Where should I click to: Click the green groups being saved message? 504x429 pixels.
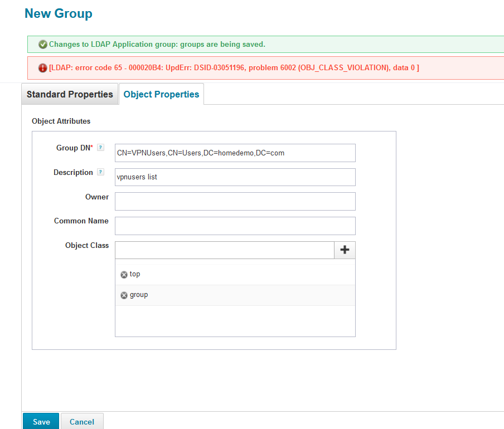157,45
